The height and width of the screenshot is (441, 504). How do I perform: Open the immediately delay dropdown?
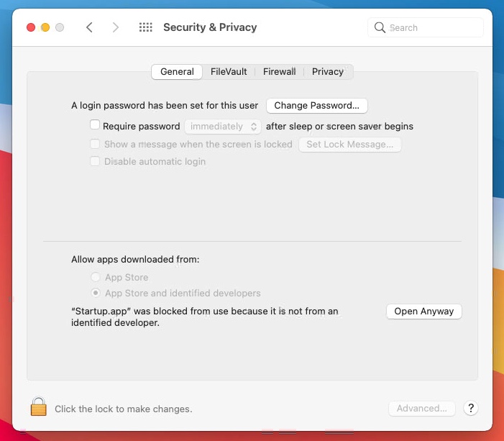(x=223, y=127)
